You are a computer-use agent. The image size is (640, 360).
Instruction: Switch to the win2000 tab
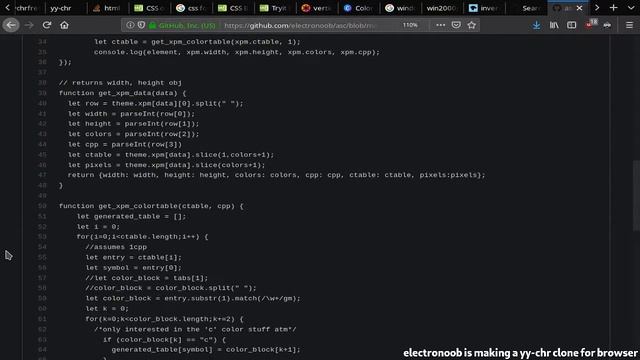442,8
